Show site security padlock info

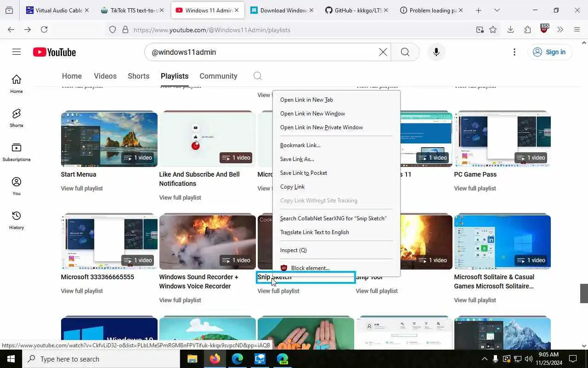(x=125, y=29)
